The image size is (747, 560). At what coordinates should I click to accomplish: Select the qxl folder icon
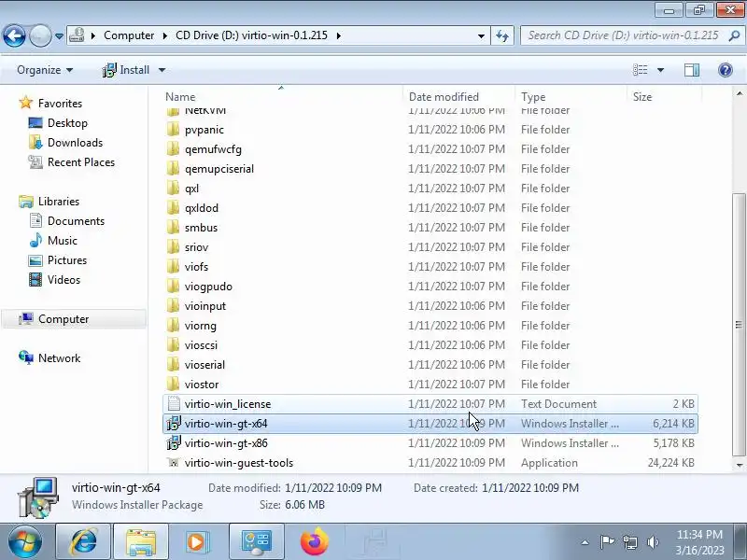(174, 189)
